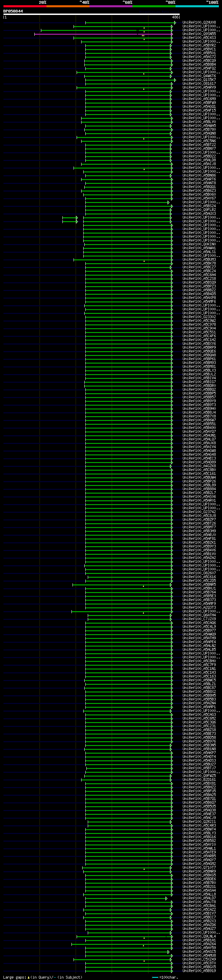Open hit UniRef100_O81617
Screen dimensions: 222x980
[x=199, y=84]
